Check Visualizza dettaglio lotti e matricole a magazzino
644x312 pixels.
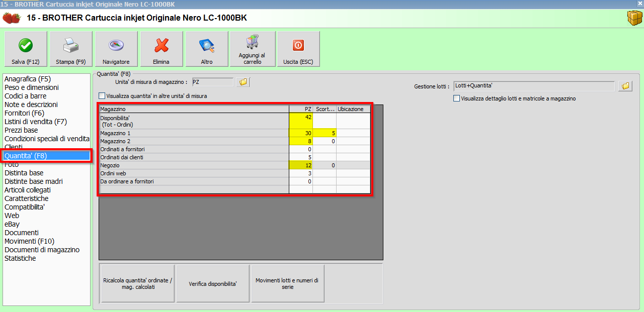tap(456, 99)
